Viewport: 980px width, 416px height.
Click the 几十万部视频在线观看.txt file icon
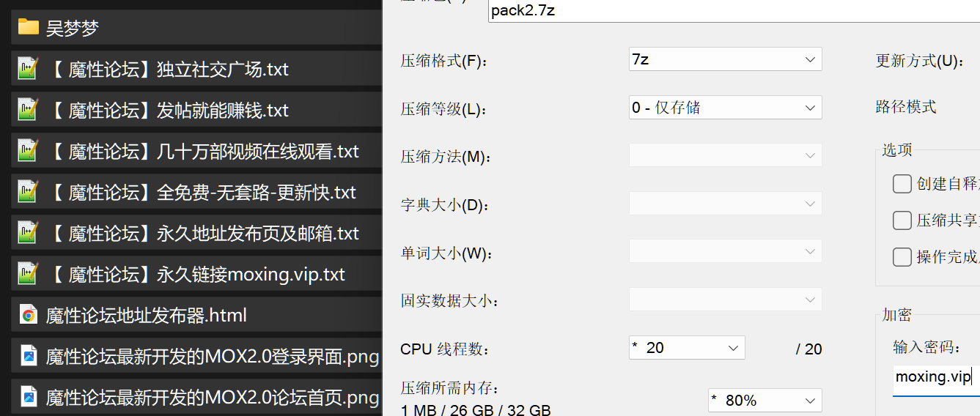29,151
